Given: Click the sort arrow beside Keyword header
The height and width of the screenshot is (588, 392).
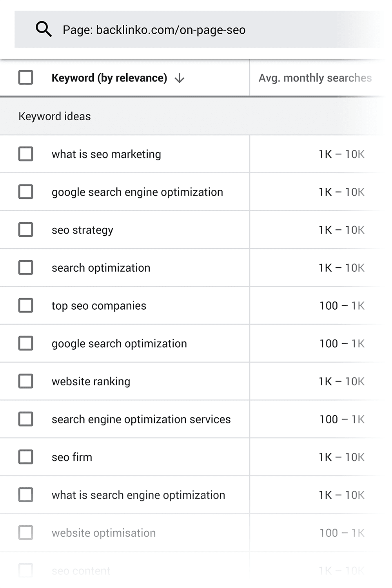Looking at the screenshot, I should pyautogui.click(x=180, y=78).
